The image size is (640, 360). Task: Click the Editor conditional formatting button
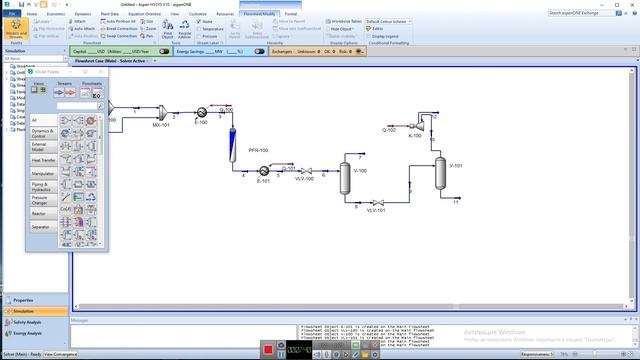coord(374,29)
